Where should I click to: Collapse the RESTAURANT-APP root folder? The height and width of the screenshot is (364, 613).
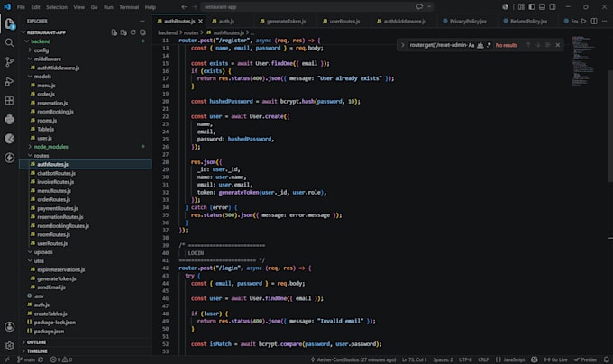click(x=23, y=32)
